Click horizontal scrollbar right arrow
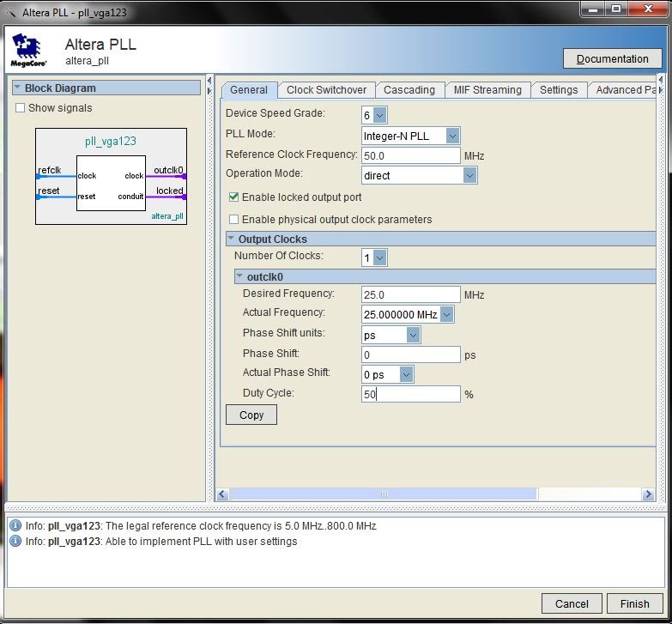 (x=648, y=494)
